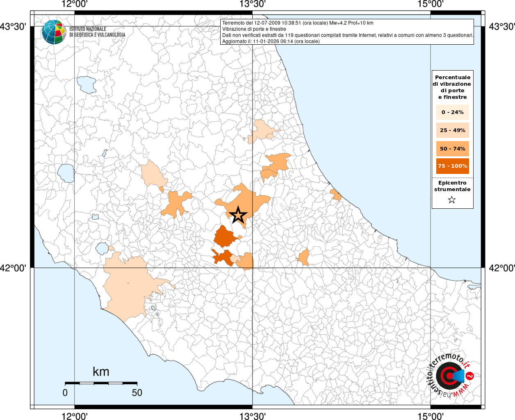This screenshot has width=515, height=420.
Task: Click the scale bar graphic
Action: point(101,383)
